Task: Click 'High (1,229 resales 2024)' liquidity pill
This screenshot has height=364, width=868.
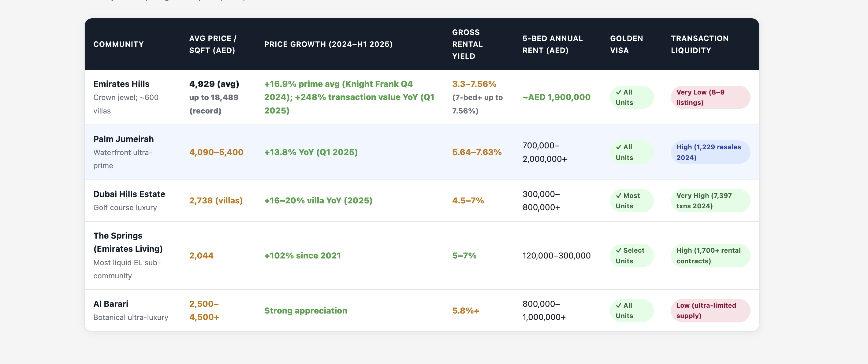Action: pos(710,152)
